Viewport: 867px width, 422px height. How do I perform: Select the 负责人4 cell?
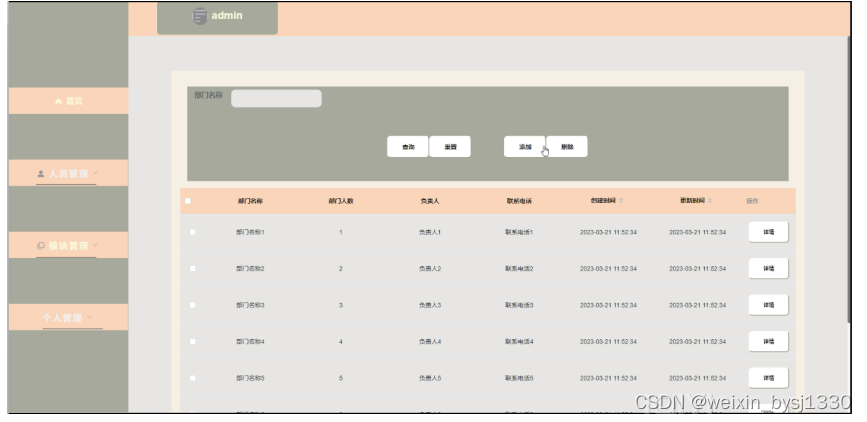tap(430, 342)
